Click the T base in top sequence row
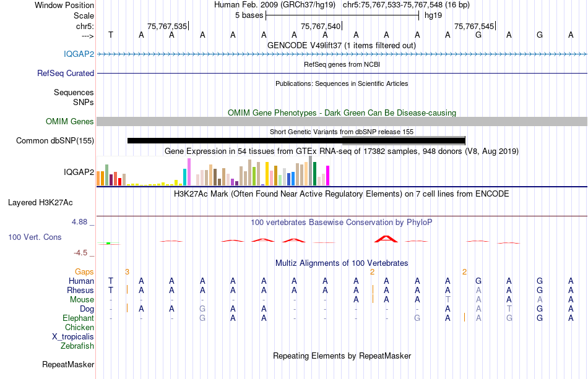 point(111,35)
